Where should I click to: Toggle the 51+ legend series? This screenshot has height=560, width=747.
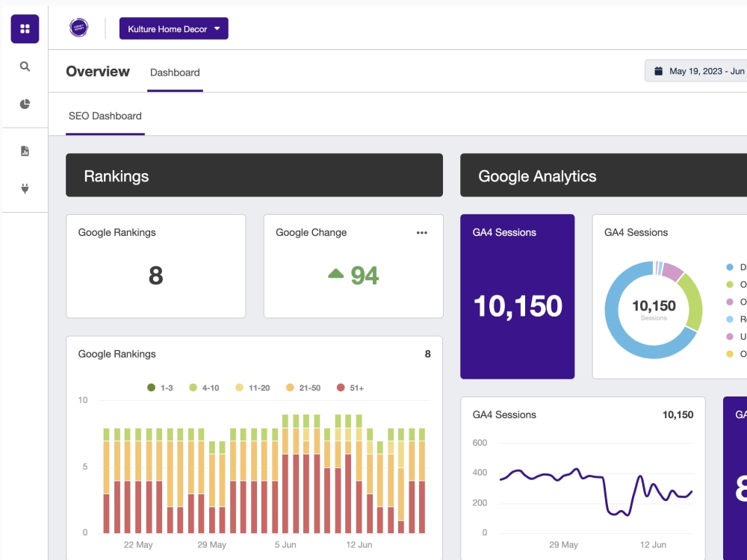350,388
